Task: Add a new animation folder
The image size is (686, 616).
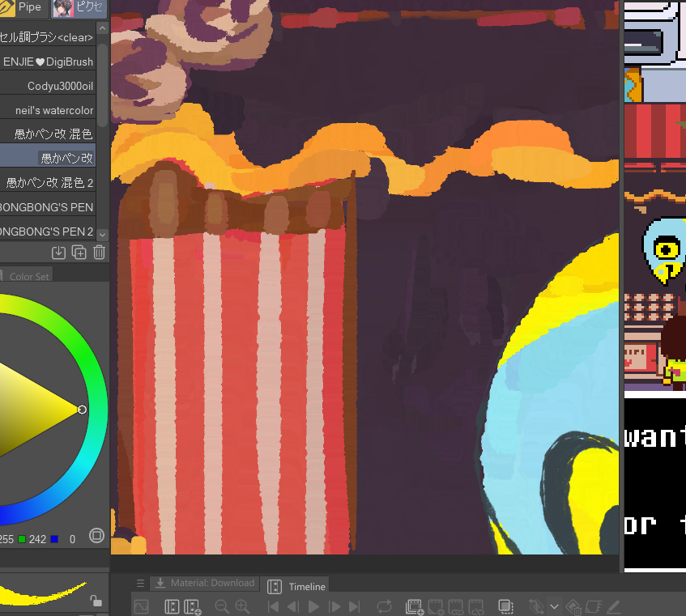Action: 414,606
